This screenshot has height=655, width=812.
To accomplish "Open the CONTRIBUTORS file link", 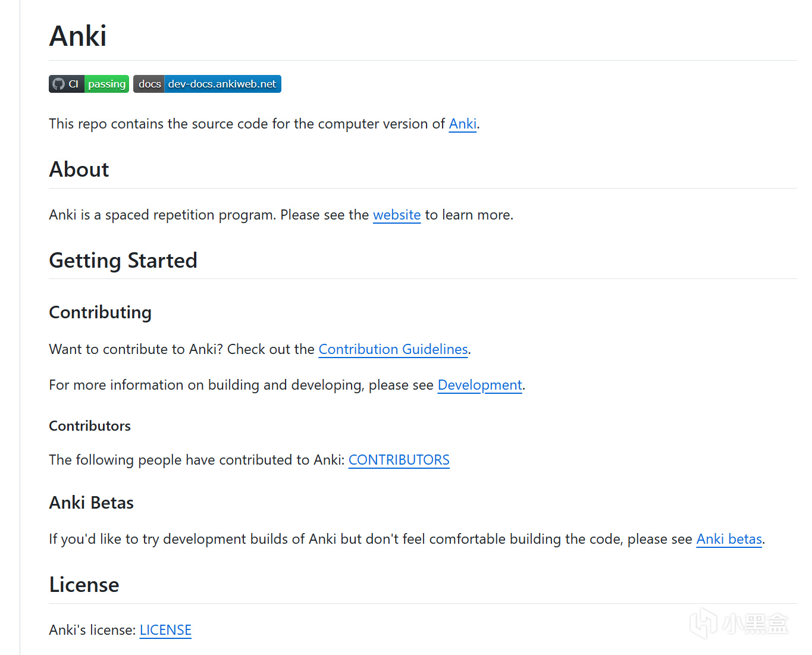I will pos(399,460).
